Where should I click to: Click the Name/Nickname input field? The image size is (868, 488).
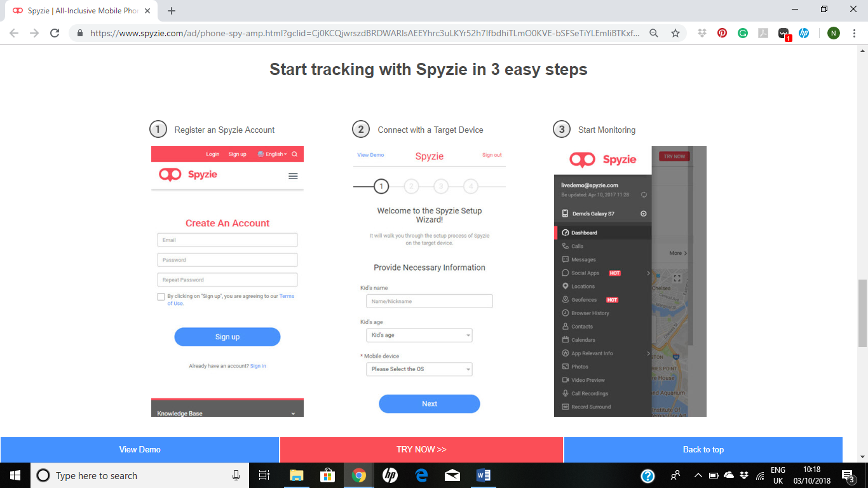click(430, 301)
